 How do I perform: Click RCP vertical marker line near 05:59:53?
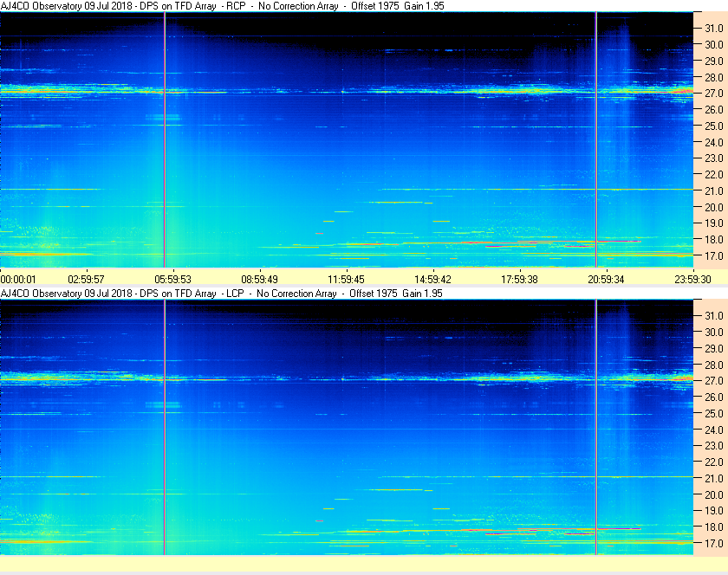point(165,139)
